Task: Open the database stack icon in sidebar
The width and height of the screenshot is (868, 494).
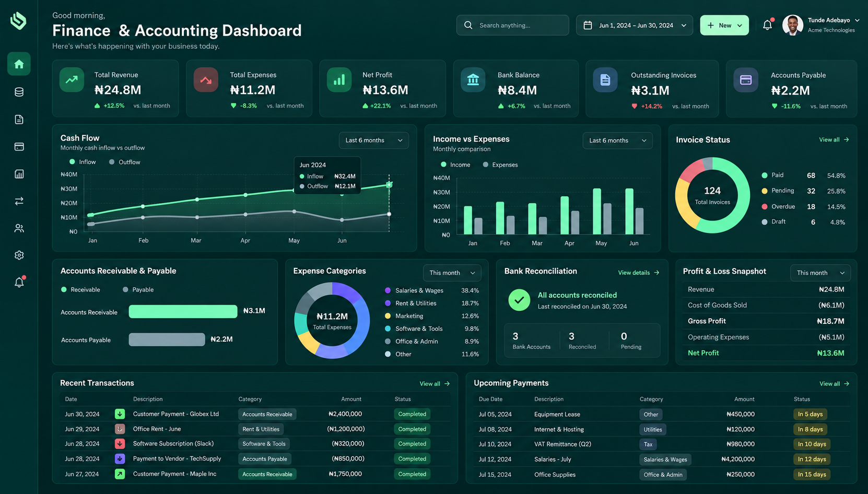Action: [19, 92]
